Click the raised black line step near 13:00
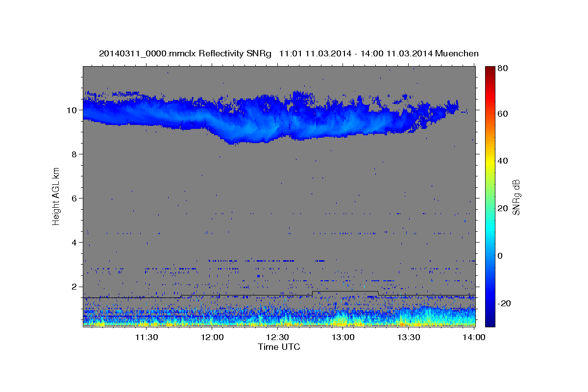This screenshot has width=588, height=392. [345, 292]
